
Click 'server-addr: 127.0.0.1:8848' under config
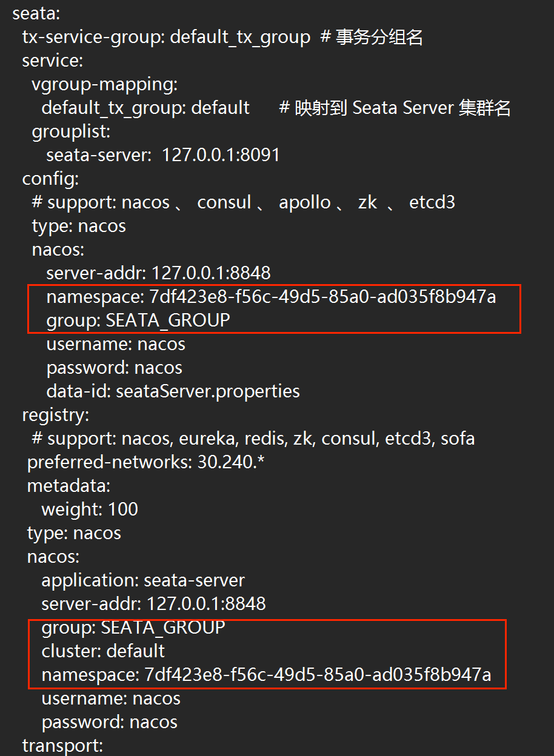[x=158, y=273]
